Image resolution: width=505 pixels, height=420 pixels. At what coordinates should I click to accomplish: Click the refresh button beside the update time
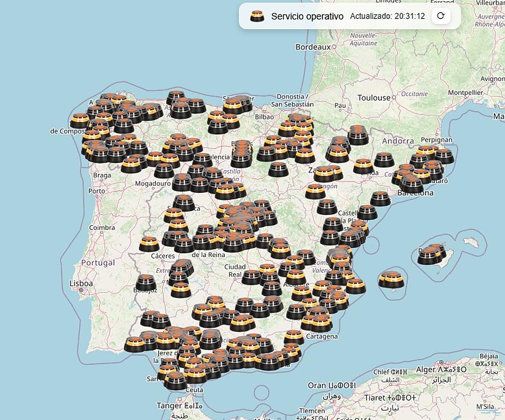pos(441,16)
